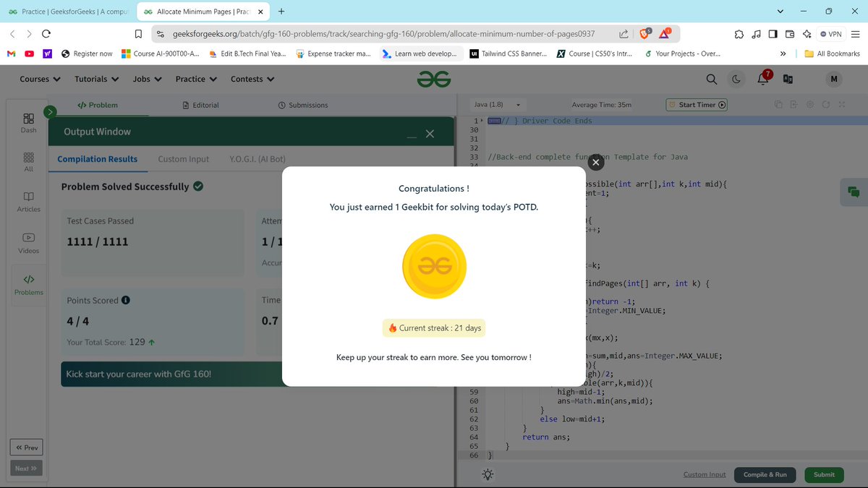Click the Points Scored info icon
The height and width of the screenshot is (488, 868).
click(126, 300)
